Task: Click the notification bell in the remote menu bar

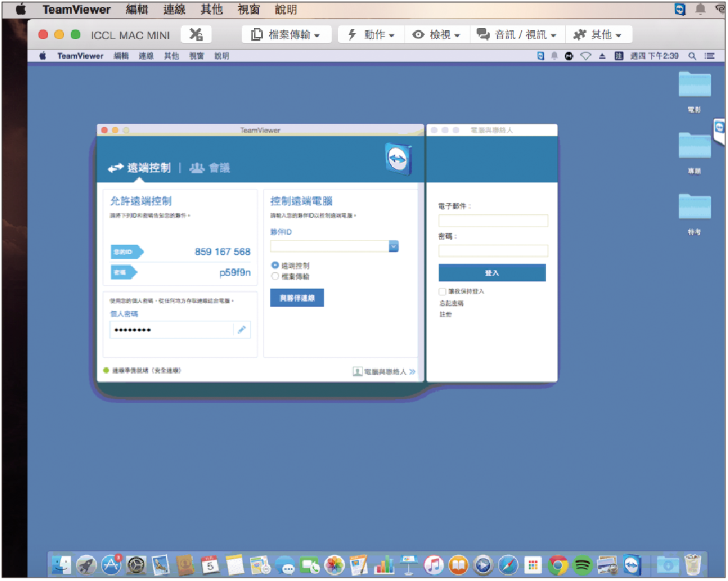Action: tap(554, 56)
